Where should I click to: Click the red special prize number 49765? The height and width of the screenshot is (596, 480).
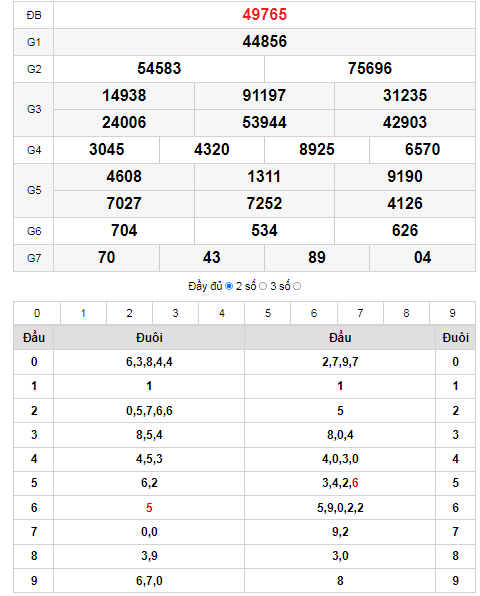pyautogui.click(x=265, y=15)
